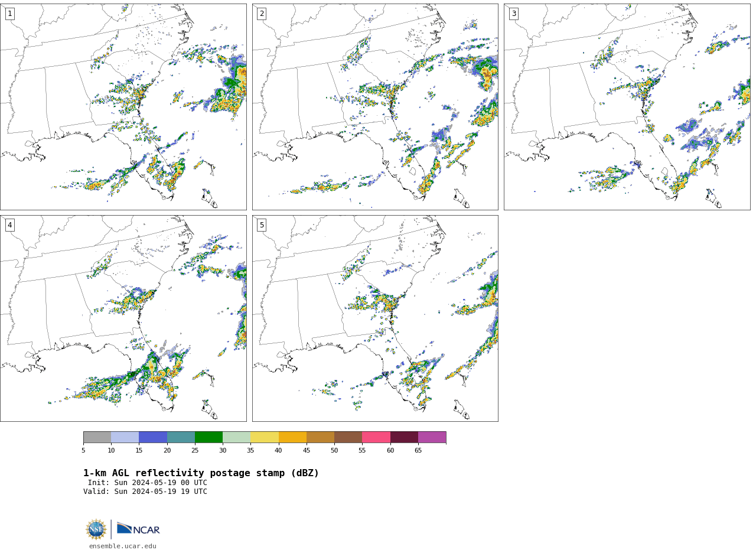Click the panel number label '1'
The image size is (756, 553).
(10, 14)
